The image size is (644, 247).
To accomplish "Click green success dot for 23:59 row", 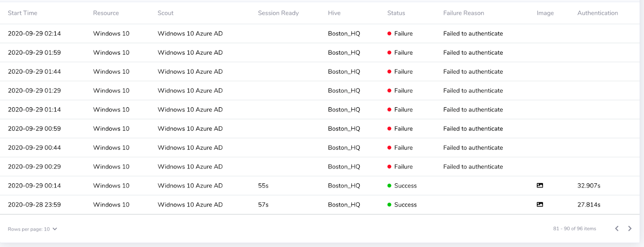I will pos(389,205).
